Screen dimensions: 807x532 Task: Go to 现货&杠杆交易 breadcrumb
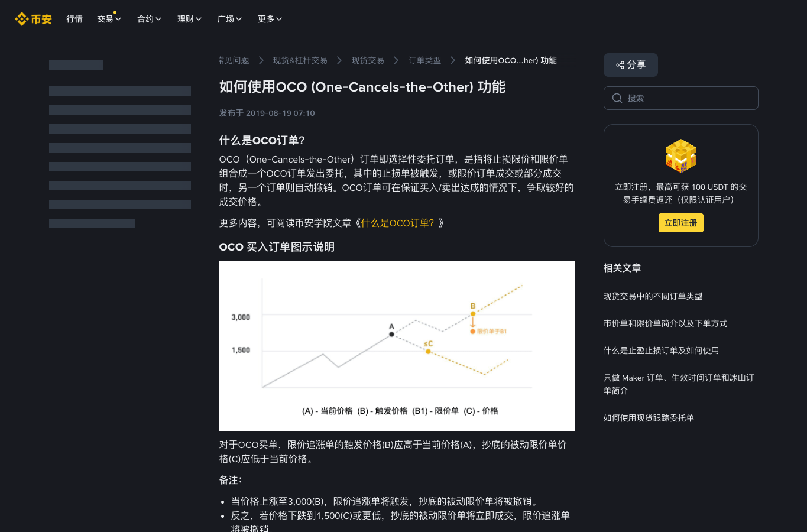pyautogui.click(x=300, y=60)
